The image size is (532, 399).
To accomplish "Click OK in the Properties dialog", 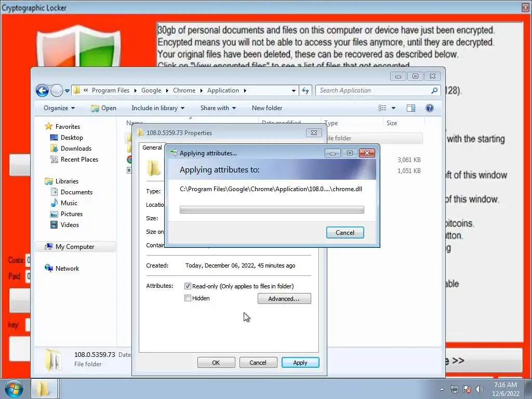I will point(216,362).
